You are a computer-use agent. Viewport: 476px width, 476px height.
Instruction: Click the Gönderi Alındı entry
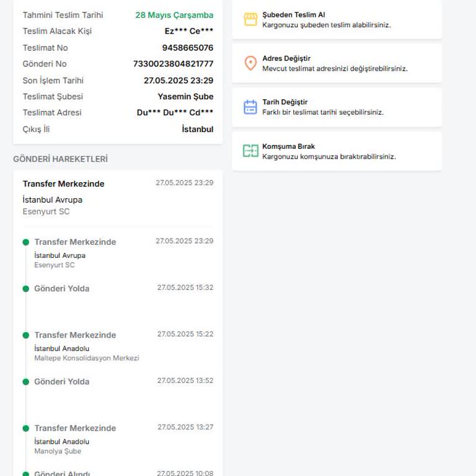(x=62, y=473)
